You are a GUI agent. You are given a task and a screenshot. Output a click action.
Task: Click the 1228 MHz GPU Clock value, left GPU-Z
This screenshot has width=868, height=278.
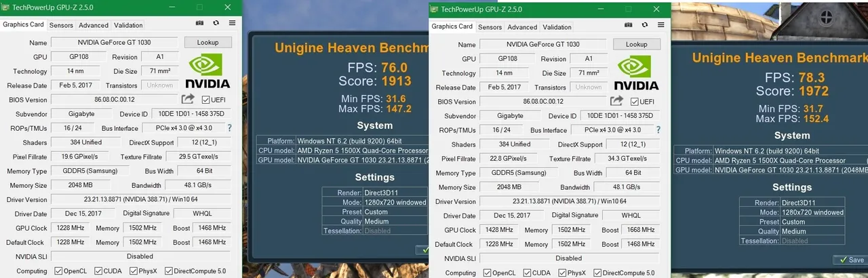click(x=70, y=229)
